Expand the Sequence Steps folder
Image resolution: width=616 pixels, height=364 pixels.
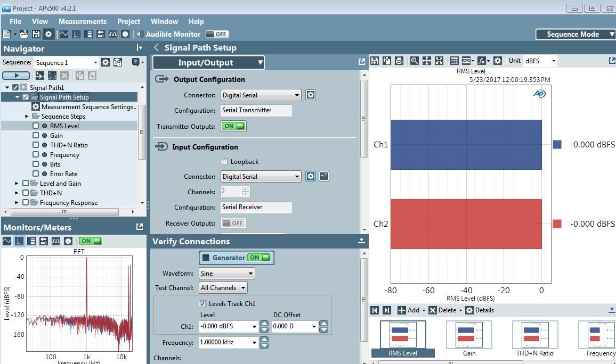pos(27,116)
